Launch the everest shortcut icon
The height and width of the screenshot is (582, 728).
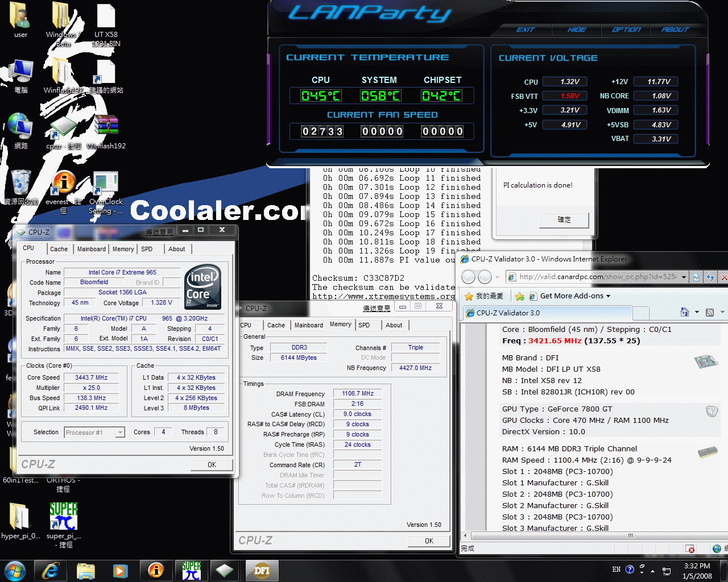coord(63,191)
